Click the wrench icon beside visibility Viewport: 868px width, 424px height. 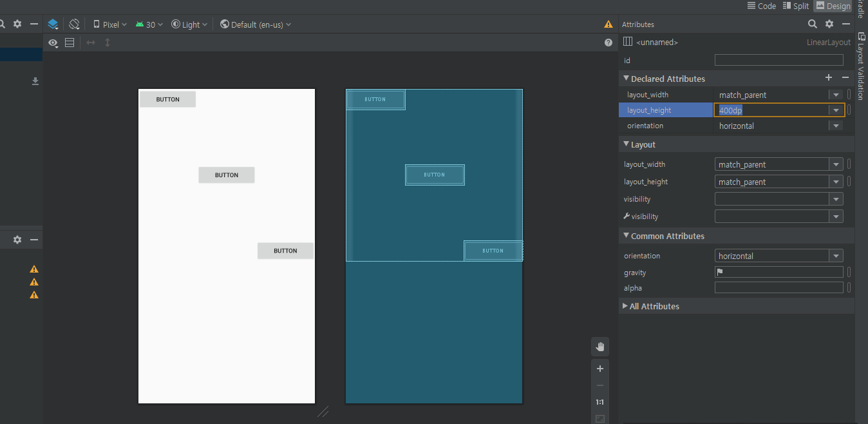tap(627, 217)
